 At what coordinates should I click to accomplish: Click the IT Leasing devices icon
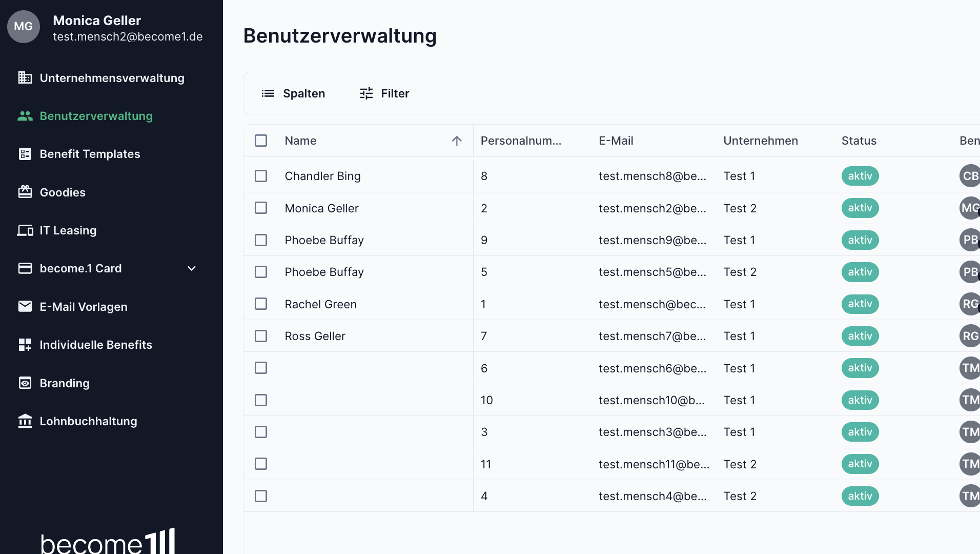pos(25,230)
